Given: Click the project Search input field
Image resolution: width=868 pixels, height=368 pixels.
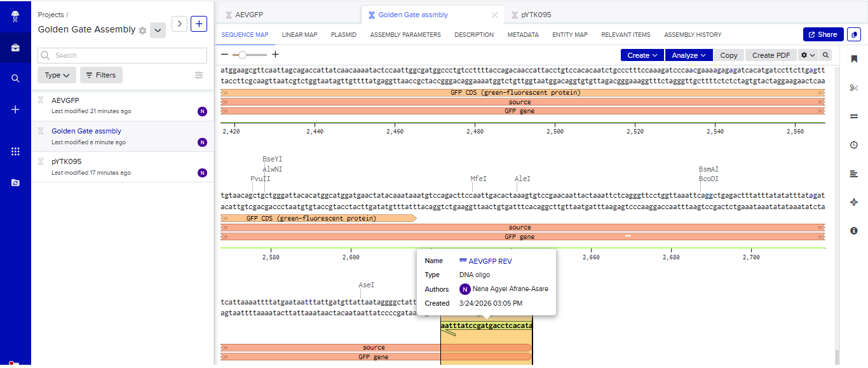Looking at the screenshot, I should pyautogui.click(x=122, y=55).
